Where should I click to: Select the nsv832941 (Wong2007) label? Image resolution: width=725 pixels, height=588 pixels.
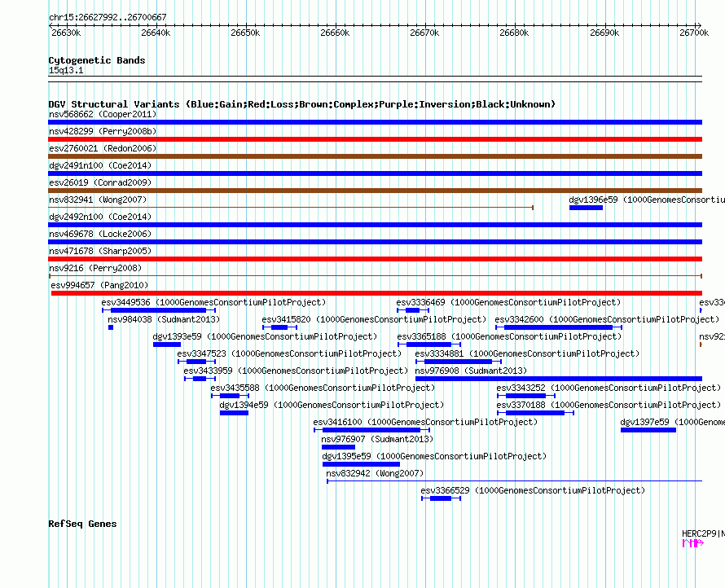98,200
